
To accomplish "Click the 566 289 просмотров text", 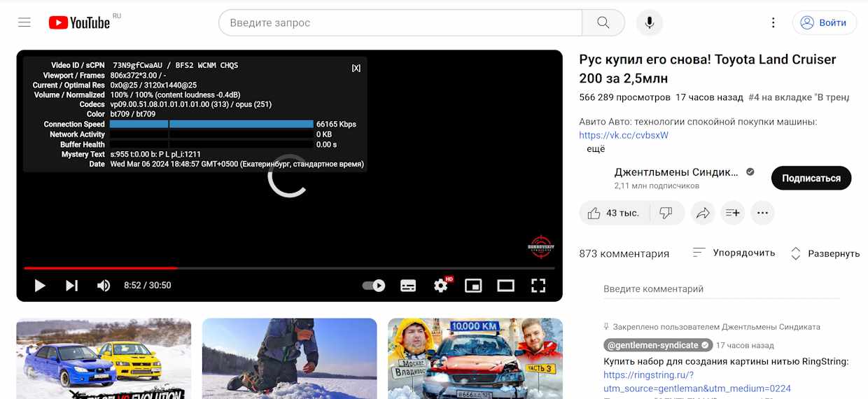I will pos(624,97).
